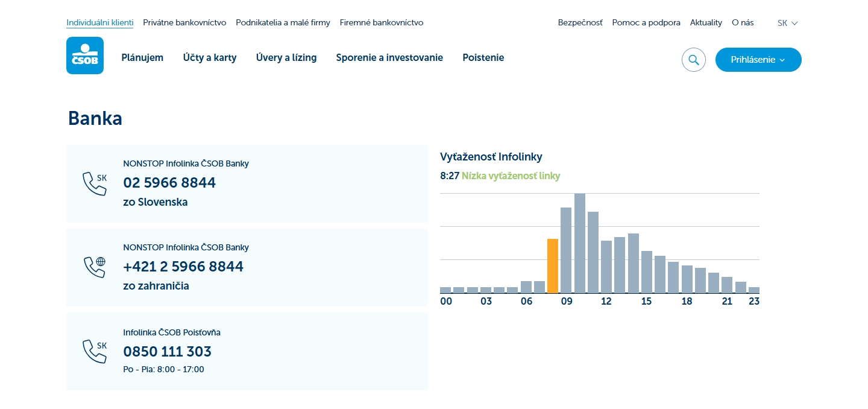Click the orange bar in the workload chart
The image size is (868, 409).
553,265
